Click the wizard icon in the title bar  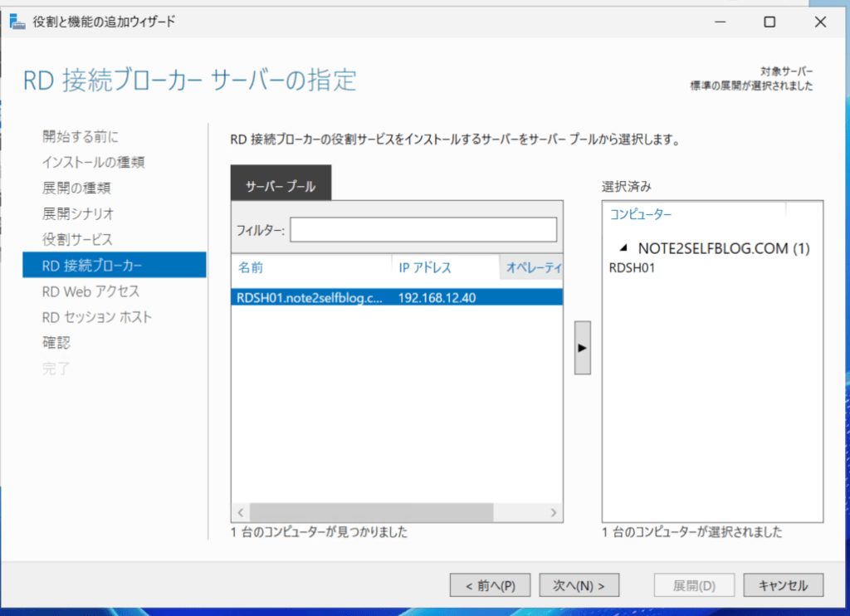(17, 22)
